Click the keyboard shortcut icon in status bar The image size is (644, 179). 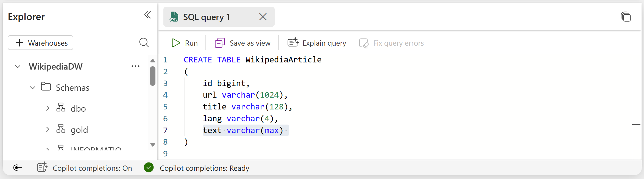tap(18, 168)
